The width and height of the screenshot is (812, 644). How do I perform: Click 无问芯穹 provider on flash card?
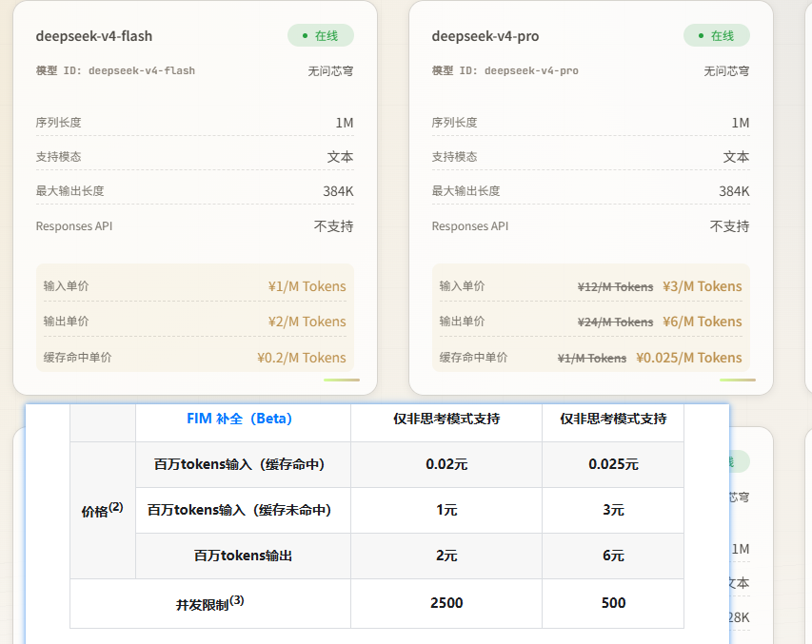point(330,71)
